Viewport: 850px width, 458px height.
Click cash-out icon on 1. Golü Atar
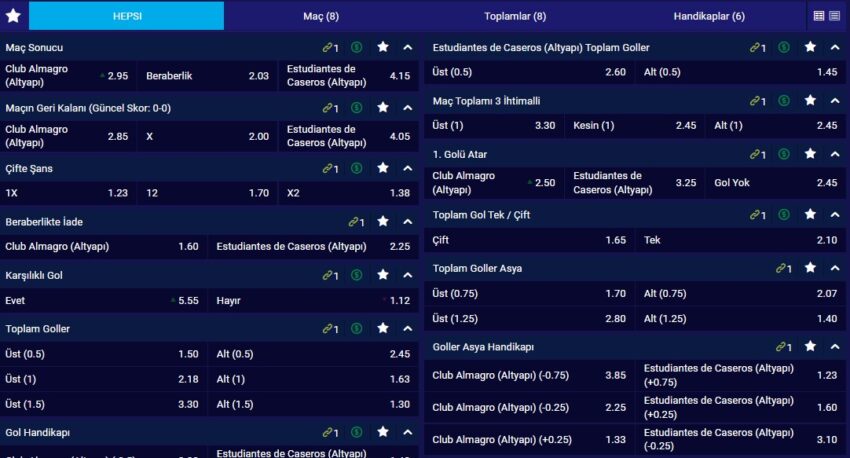(x=784, y=154)
